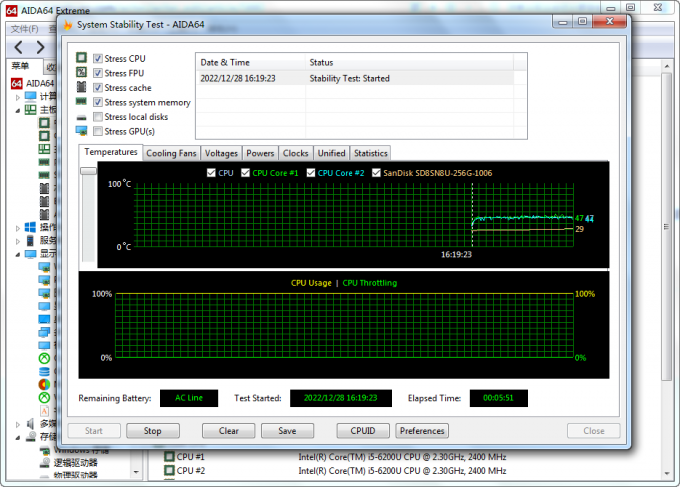Open the Statistics tab
The width and height of the screenshot is (680, 487).
370,153
